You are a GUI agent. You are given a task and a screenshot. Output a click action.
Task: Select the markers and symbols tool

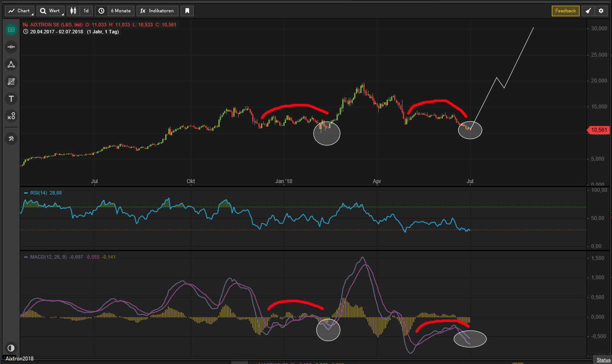coord(11,116)
